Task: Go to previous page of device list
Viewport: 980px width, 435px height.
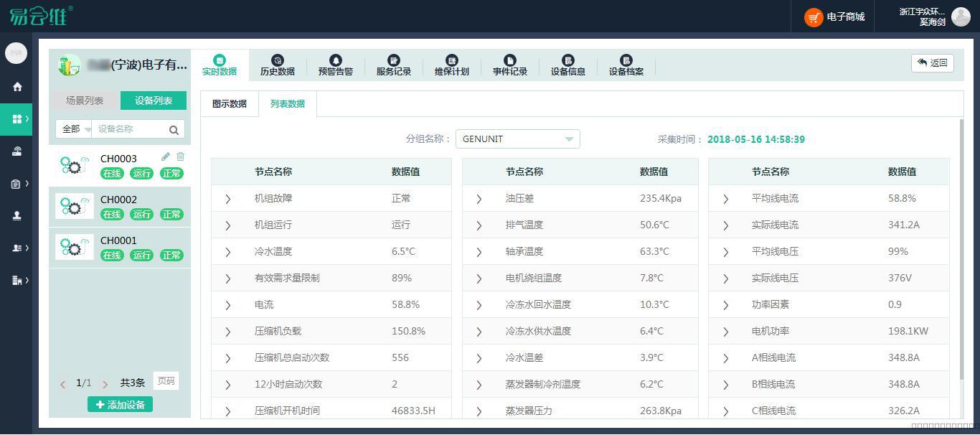Action: point(63,384)
